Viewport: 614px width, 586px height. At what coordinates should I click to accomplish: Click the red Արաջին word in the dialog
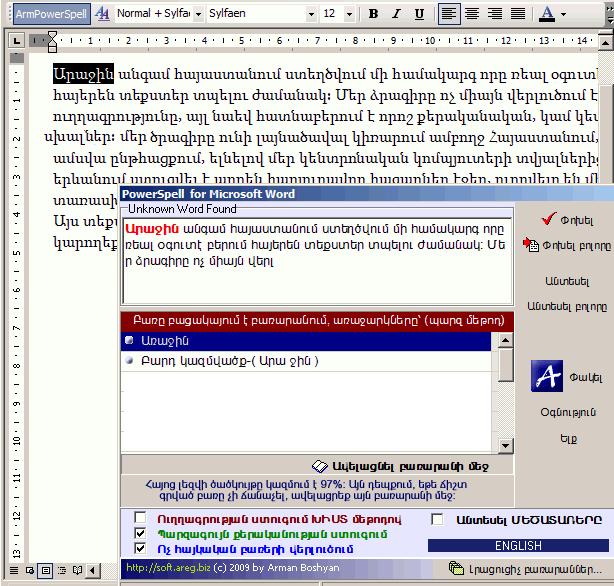152,229
